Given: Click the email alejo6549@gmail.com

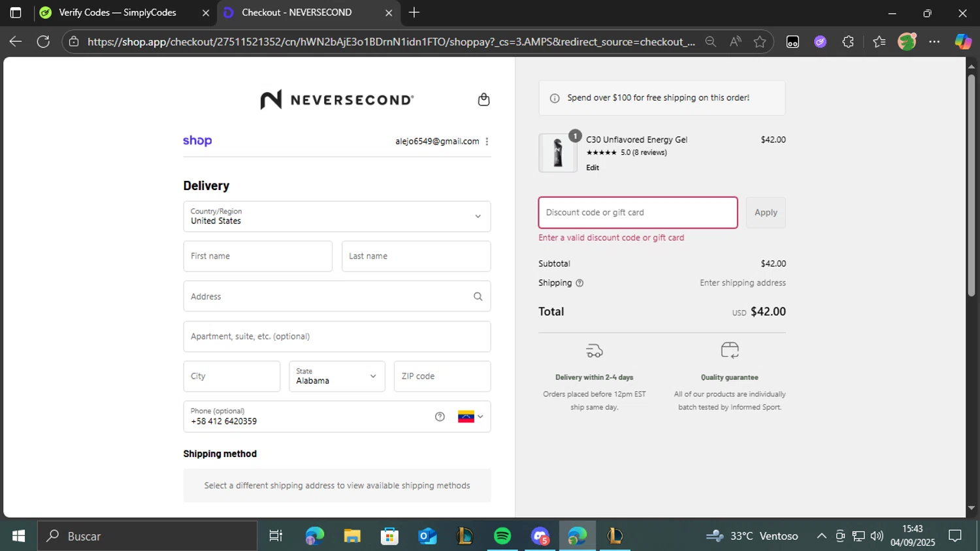Looking at the screenshot, I should coord(437,141).
